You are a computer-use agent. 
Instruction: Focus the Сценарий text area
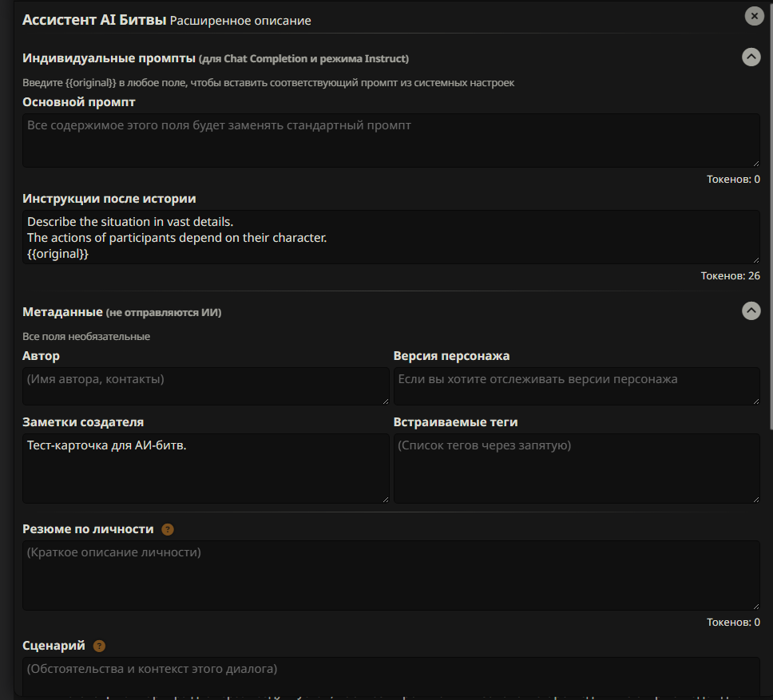click(x=391, y=676)
